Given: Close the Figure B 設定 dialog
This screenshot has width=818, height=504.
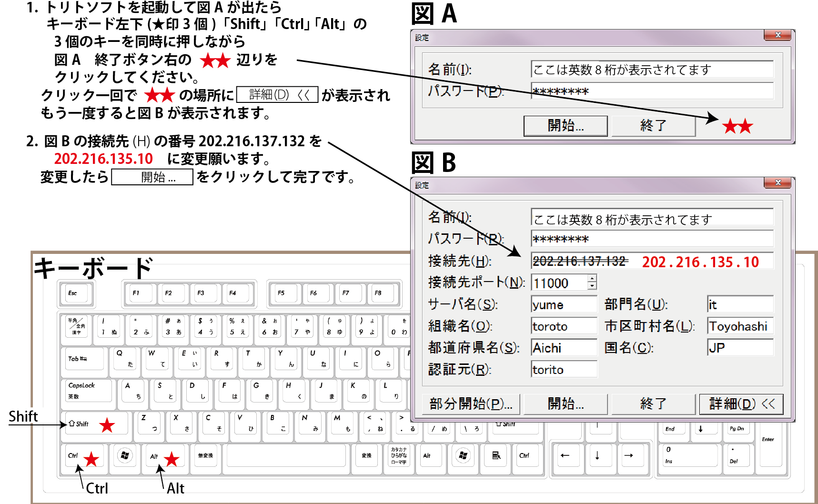Looking at the screenshot, I should click(x=778, y=182).
